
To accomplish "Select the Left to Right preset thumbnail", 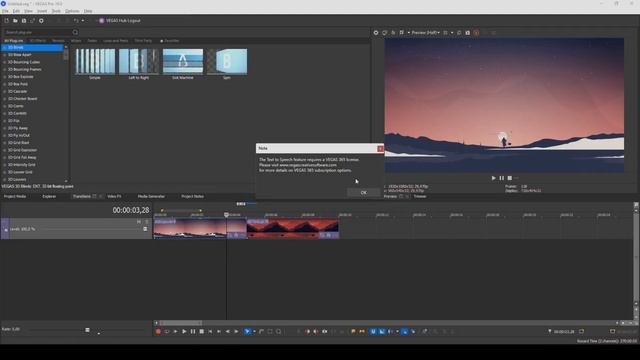I will [x=139, y=61].
